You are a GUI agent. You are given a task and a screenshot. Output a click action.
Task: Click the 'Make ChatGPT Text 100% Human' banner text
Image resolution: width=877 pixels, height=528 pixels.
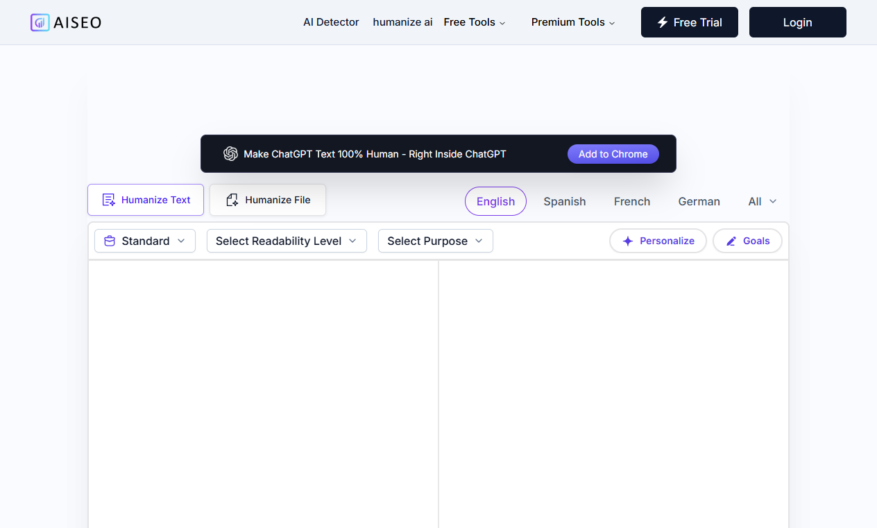click(375, 154)
